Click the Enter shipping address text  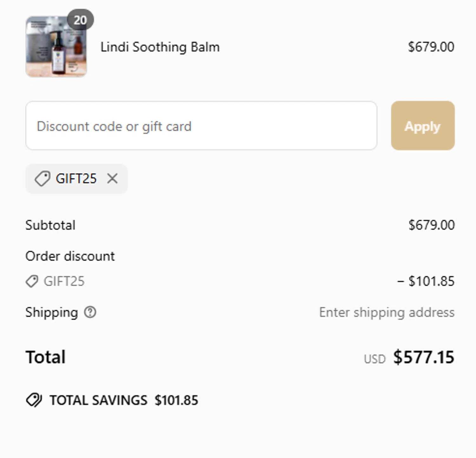pos(387,312)
